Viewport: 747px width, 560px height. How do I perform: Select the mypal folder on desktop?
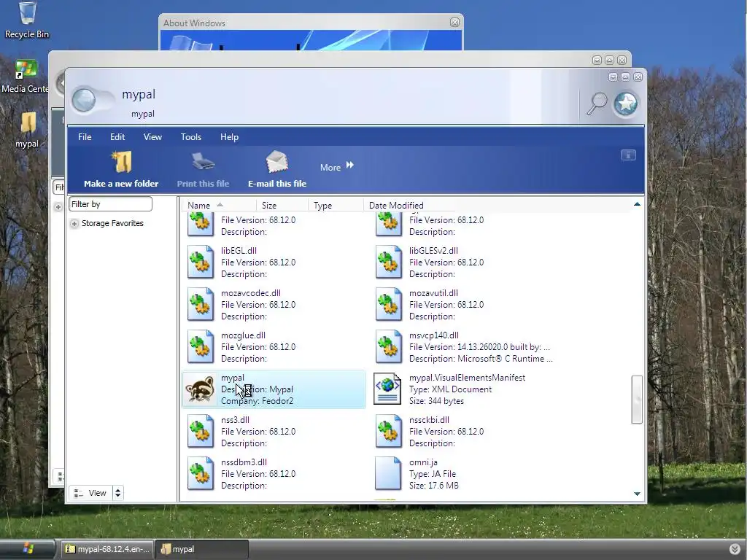[x=27, y=131]
